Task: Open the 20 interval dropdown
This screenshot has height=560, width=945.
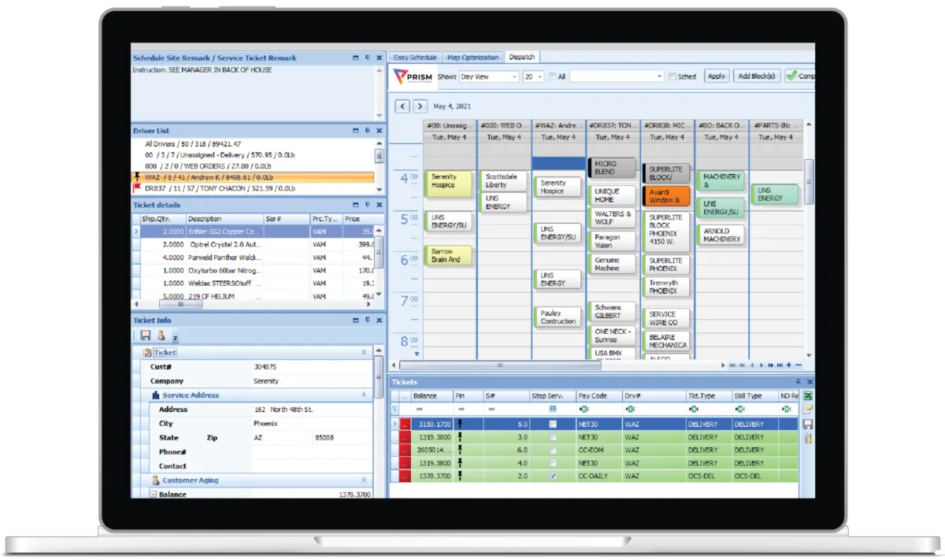Action: [x=539, y=76]
